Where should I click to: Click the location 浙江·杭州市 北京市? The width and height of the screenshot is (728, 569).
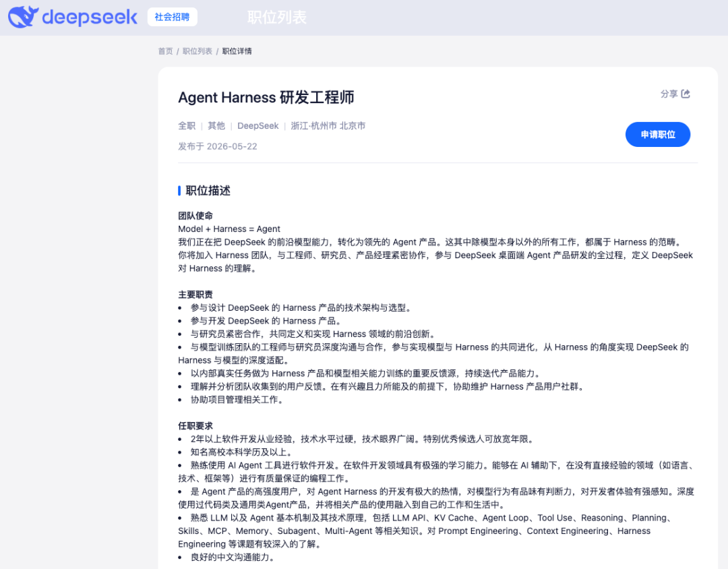coord(328,126)
